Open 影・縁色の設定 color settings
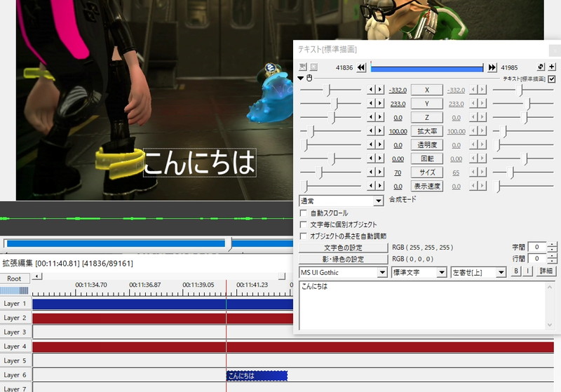 click(343, 259)
